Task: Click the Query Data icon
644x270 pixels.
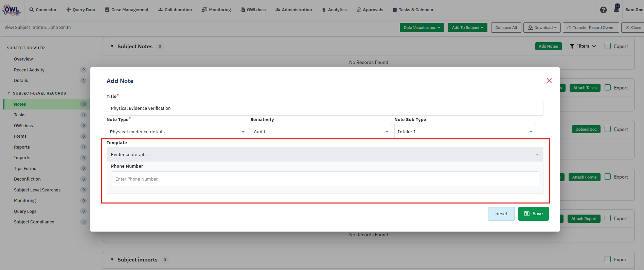Action: (69, 10)
